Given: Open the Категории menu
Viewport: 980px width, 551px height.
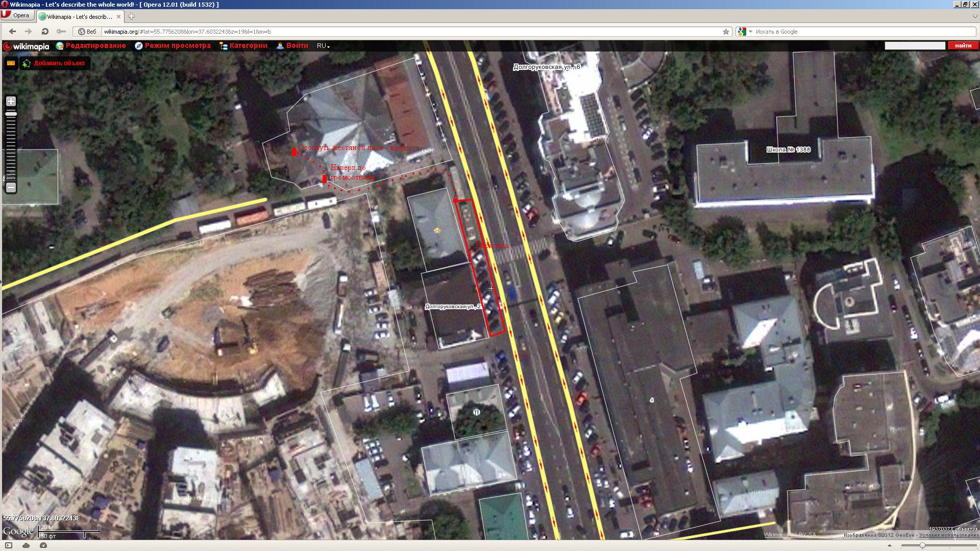Looking at the screenshot, I should click(x=244, y=46).
